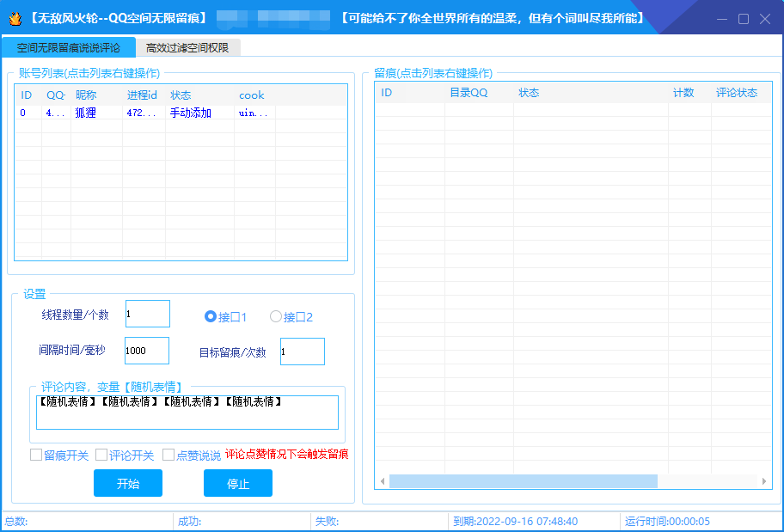Screen dimensions: 784x532
Task: Enable the 留痕开关 checkbox
Action: 36,455
